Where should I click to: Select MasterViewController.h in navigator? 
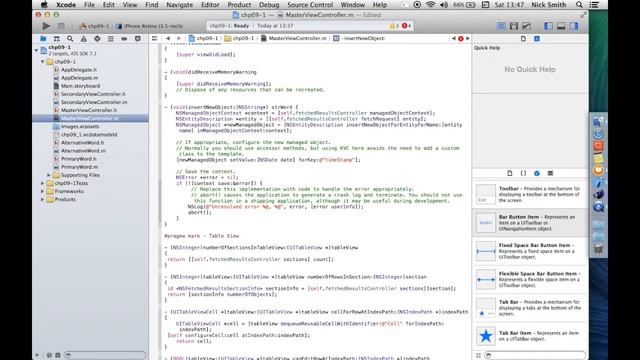pos(89,110)
